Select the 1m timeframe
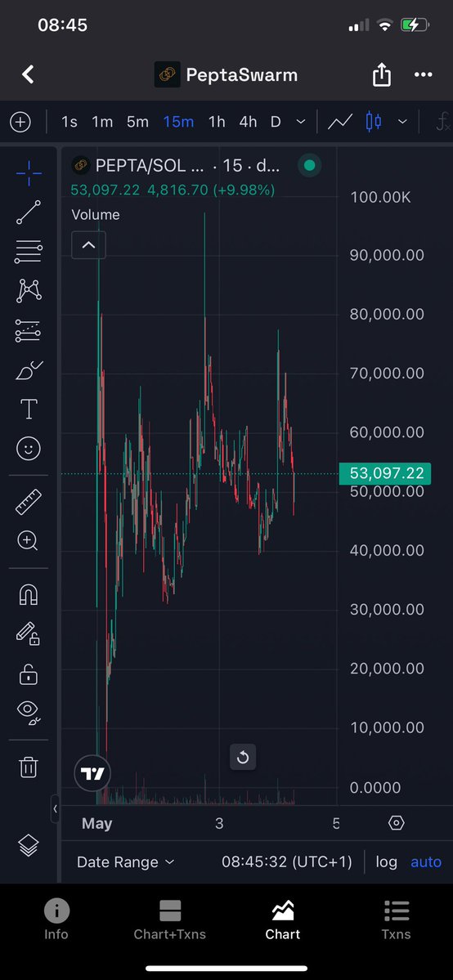Screen dimensions: 453x980 pyautogui.click(x=102, y=122)
